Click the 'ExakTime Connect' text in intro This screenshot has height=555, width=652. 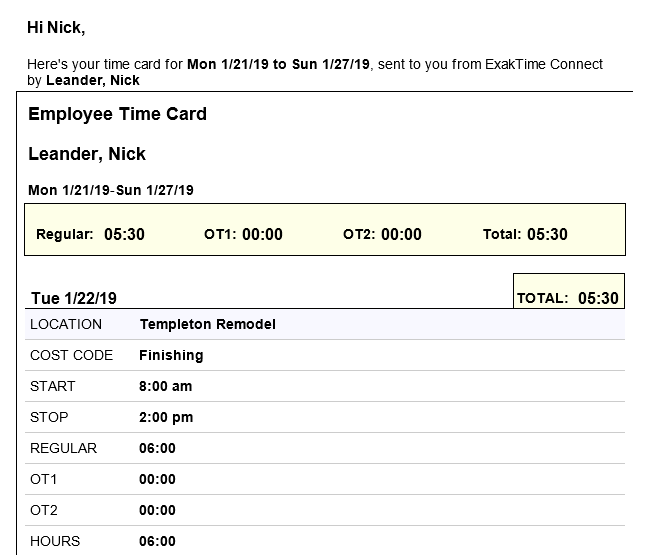click(x=543, y=64)
